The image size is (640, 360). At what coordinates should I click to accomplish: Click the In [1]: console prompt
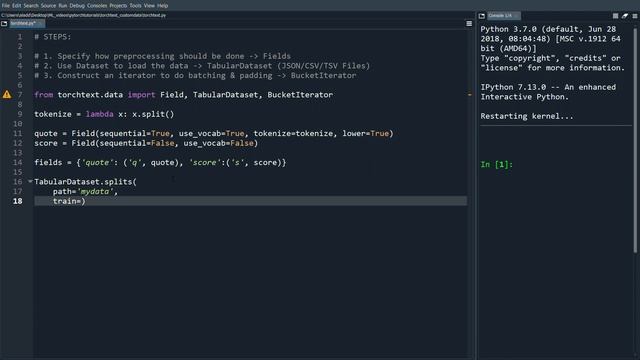[x=496, y=164]
